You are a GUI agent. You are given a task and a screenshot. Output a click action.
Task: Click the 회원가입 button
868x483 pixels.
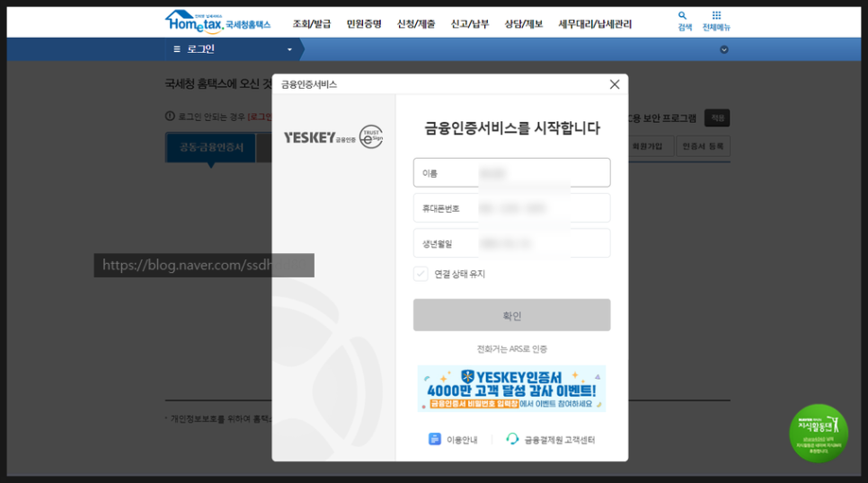[647, 146]
